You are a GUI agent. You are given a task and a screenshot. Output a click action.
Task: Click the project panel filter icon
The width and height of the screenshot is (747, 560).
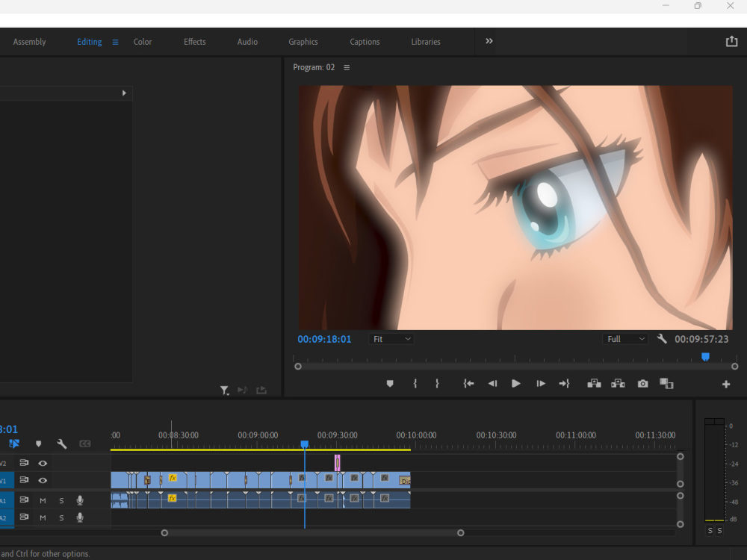tap(224, 391)
